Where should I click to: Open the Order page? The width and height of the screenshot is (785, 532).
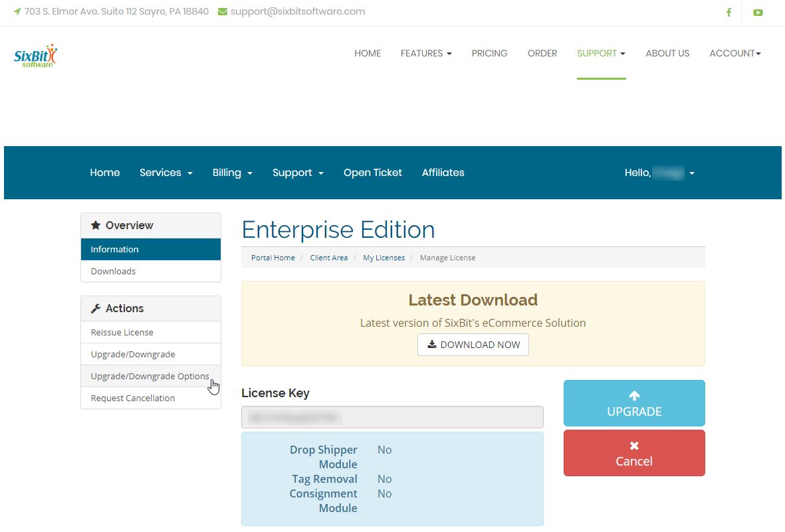coord(542,54)
